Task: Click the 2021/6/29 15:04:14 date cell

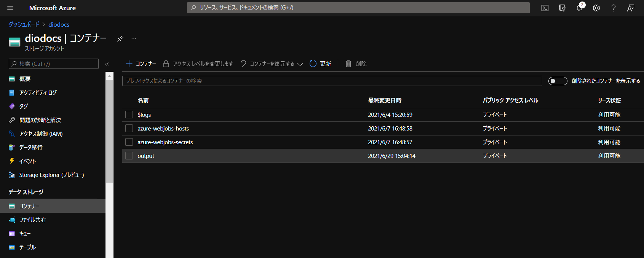Action: pos(392,156)
